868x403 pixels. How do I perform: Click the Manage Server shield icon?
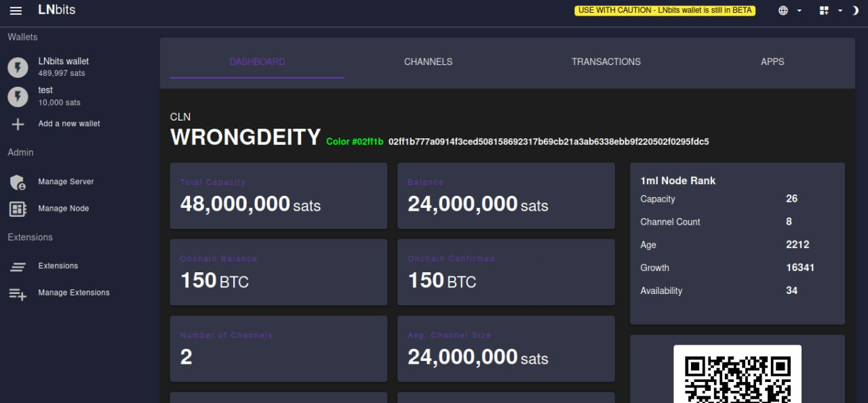tap(18, 182)
